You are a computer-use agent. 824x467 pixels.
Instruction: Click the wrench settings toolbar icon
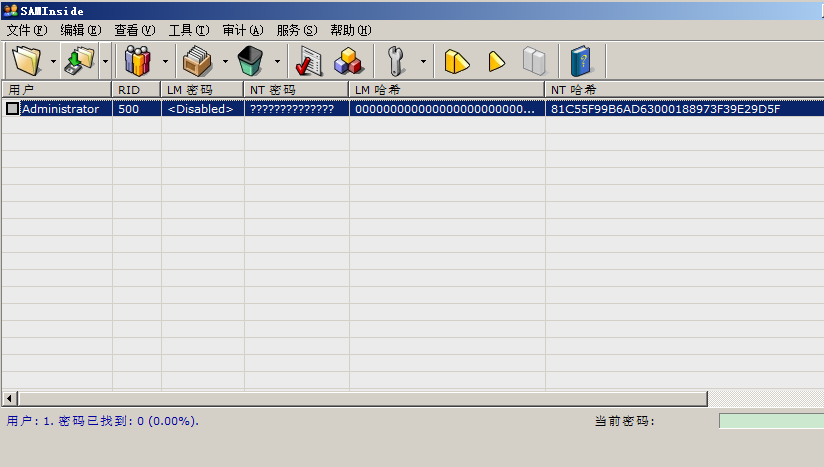pyautogui.click(x=396, y=61)
